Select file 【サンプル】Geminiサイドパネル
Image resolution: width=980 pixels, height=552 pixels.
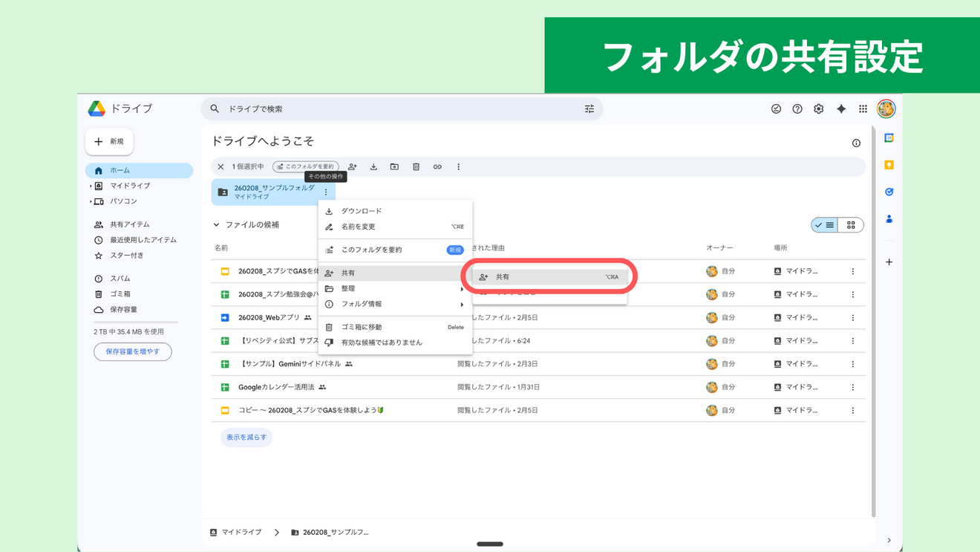pos(538,364)
